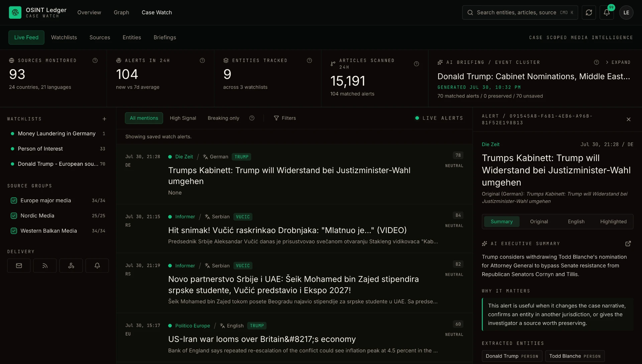The height and width of the screenshot is (364, 642).
Task: Click the Donald Trump: Cabinet Nominations briefing title
Action: point(534,76)
